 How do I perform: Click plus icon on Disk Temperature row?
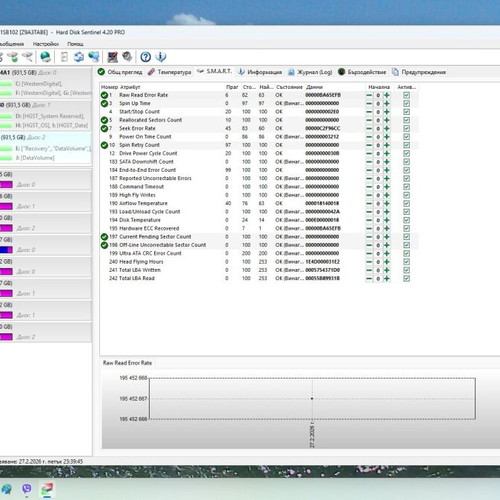click(387, 220)
